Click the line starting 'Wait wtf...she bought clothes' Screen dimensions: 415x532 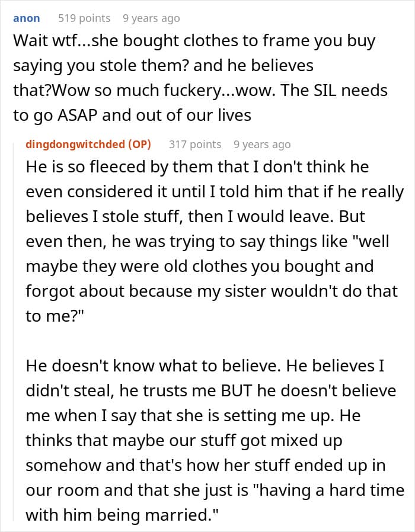coord(194,41)
